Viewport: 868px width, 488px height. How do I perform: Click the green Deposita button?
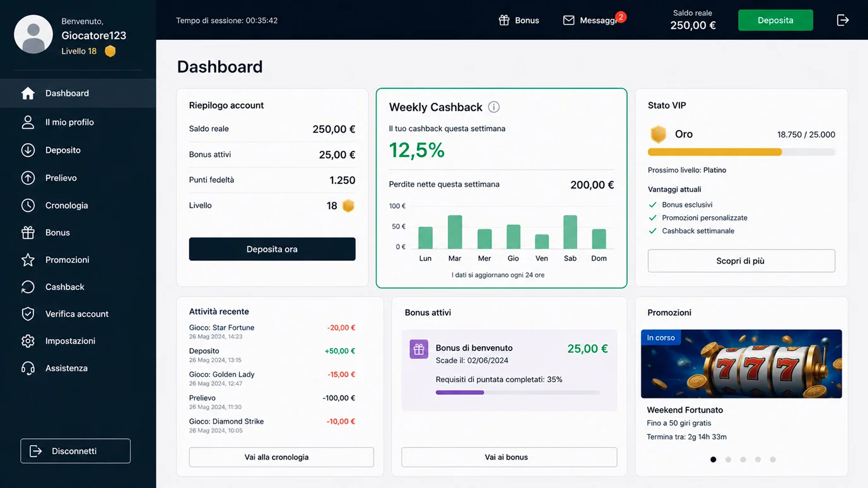point(775,20)
